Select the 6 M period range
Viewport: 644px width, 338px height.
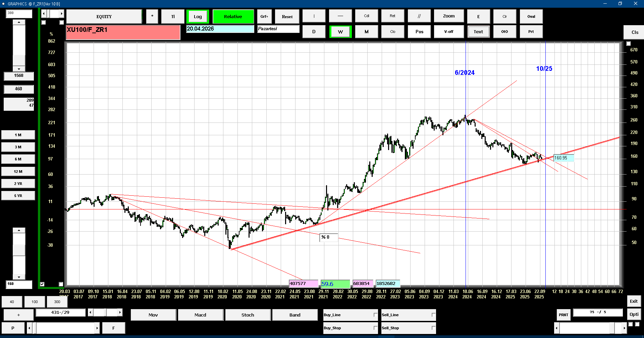(x=18, y=159)
